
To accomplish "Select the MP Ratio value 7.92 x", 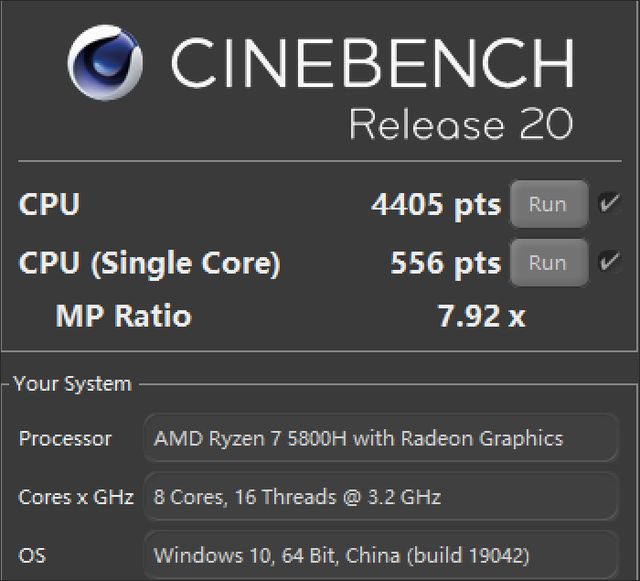I will click(x=481, y=317).
